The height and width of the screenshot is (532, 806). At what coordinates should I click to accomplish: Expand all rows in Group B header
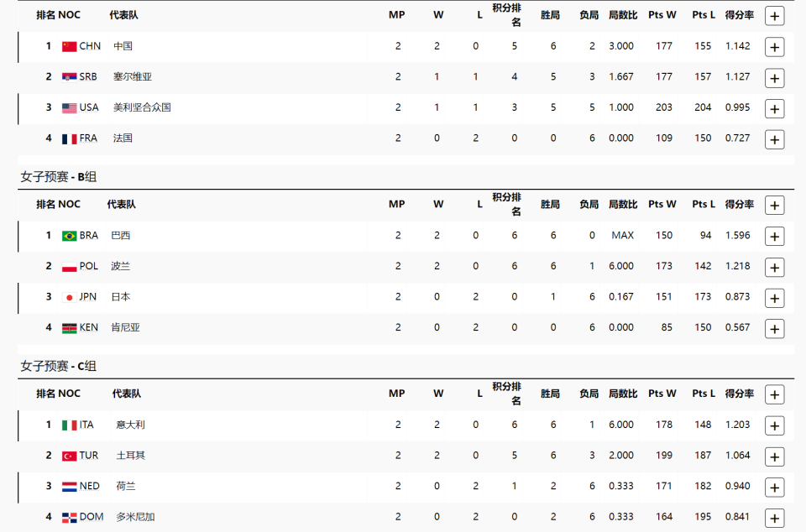click(774, 206)
